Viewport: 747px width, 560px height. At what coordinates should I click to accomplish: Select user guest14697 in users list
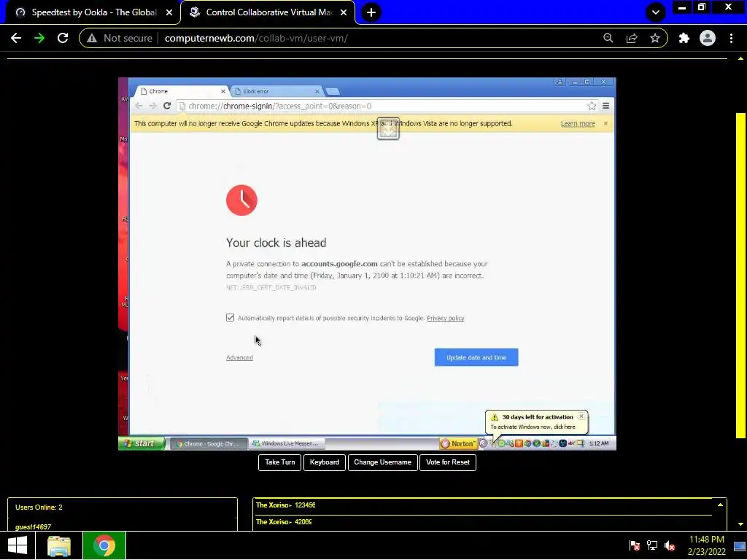[x=33, y=526]
